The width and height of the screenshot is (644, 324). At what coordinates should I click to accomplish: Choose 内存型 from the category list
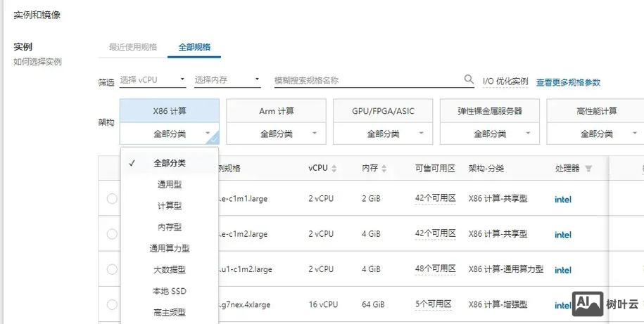coord(169,227)
